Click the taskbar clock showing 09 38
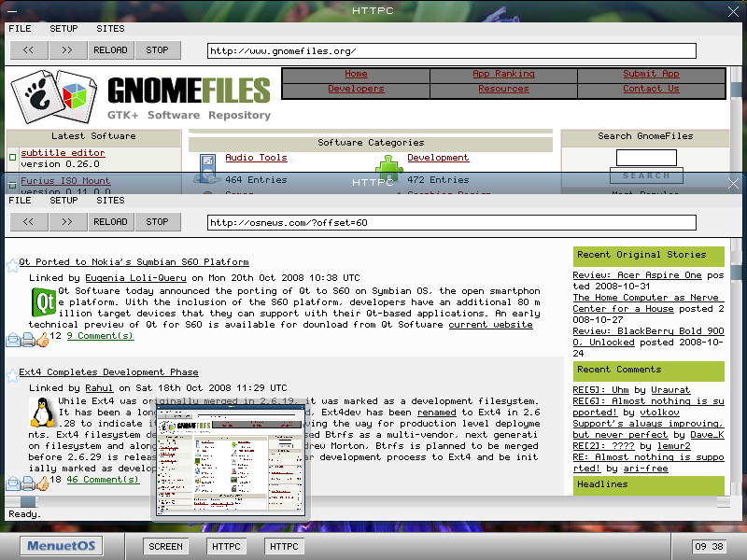747x560 pixels. pos(710,546)
